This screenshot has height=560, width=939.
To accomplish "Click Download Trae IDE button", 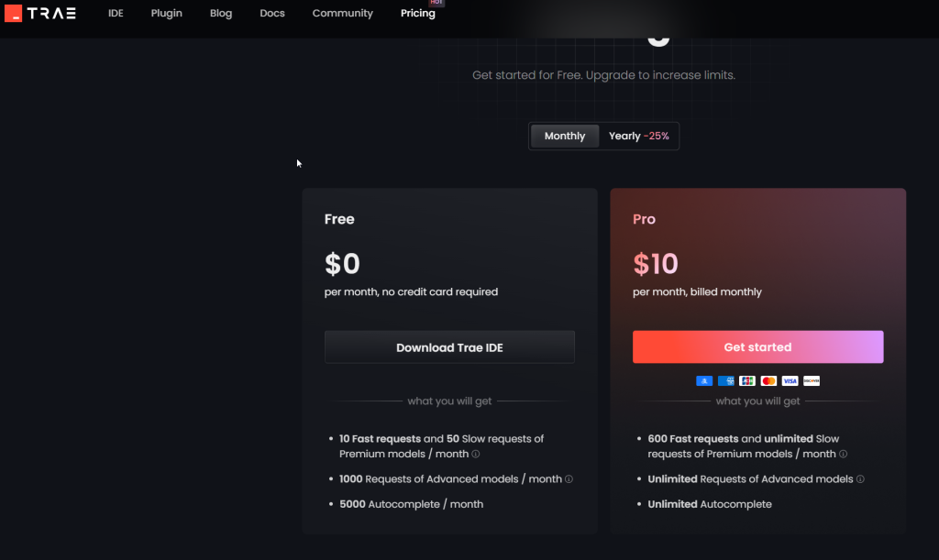I will click(x=449, y=347).
